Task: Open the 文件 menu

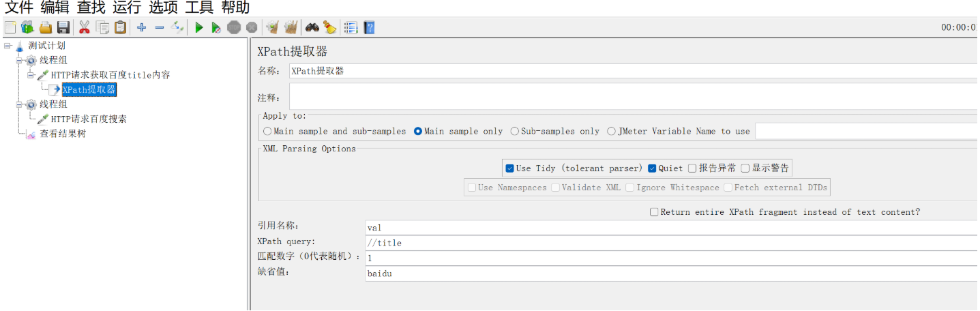Action: coord(20,8)
